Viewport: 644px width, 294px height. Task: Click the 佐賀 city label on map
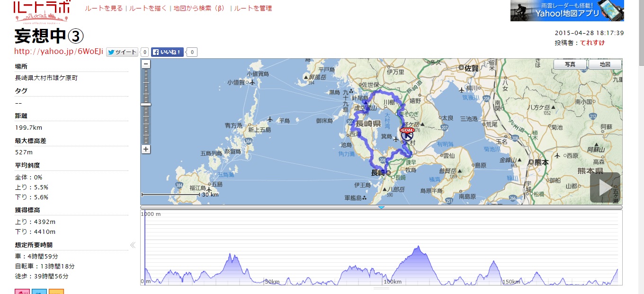(x=472, y=68)
